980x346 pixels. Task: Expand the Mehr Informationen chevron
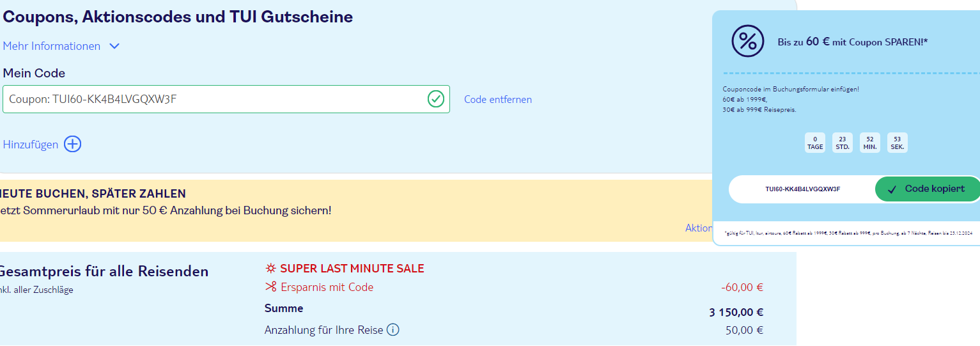pos(114,46)
